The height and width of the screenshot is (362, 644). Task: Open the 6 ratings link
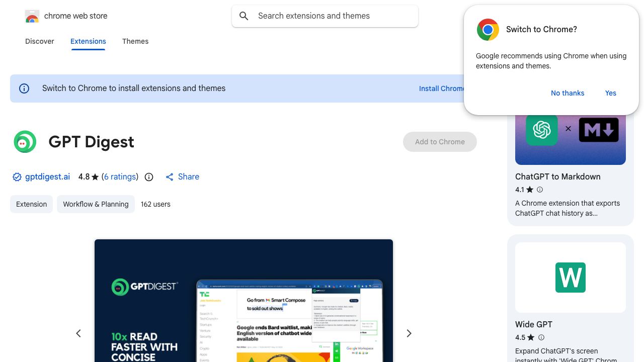[x=120, y=177]
